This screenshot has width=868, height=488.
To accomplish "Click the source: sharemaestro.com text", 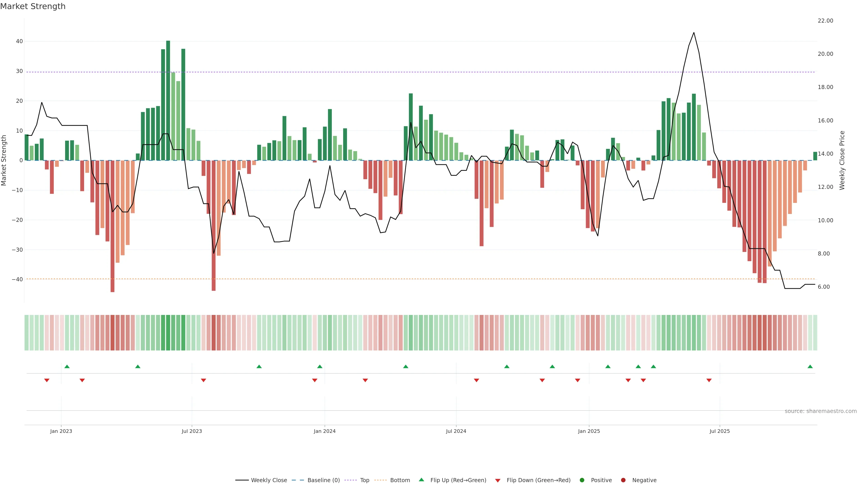I will (821, 411).
